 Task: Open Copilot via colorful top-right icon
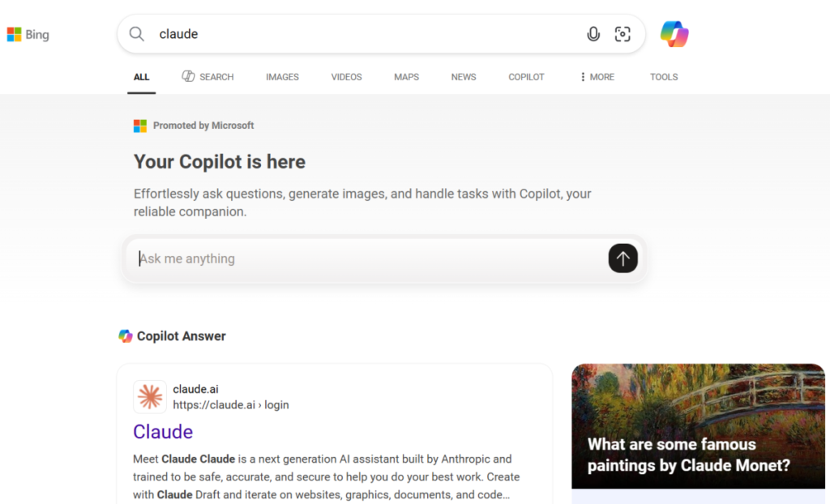coord(674,34)
